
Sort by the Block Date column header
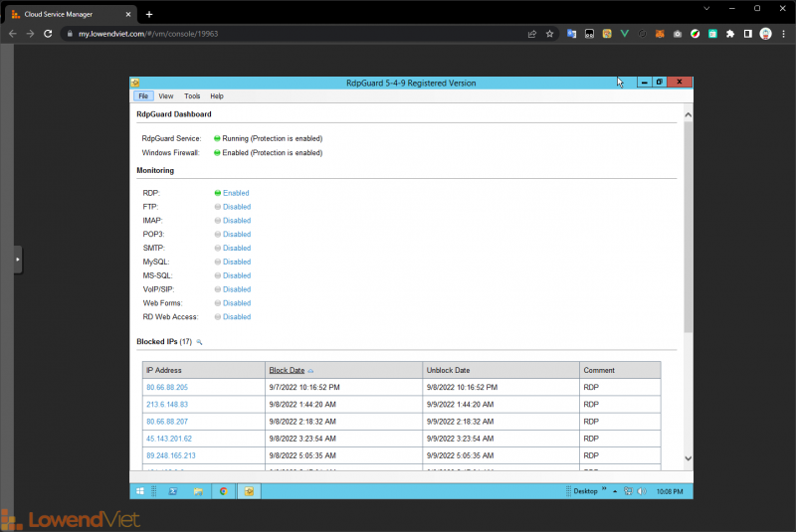pyautogui.click(x=343, y=370)
